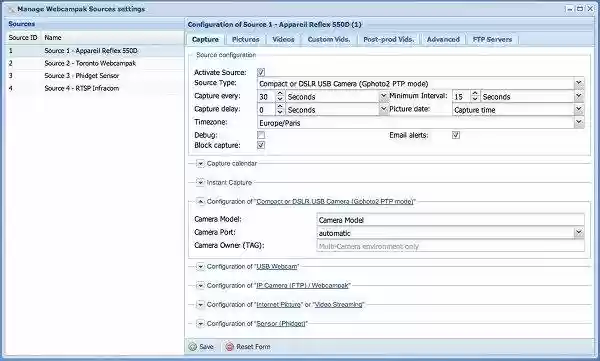This screenshot has width=600, height=361.
Task: Expand the Sensor (Phidget) configuration section
Action: click(200, 324)
